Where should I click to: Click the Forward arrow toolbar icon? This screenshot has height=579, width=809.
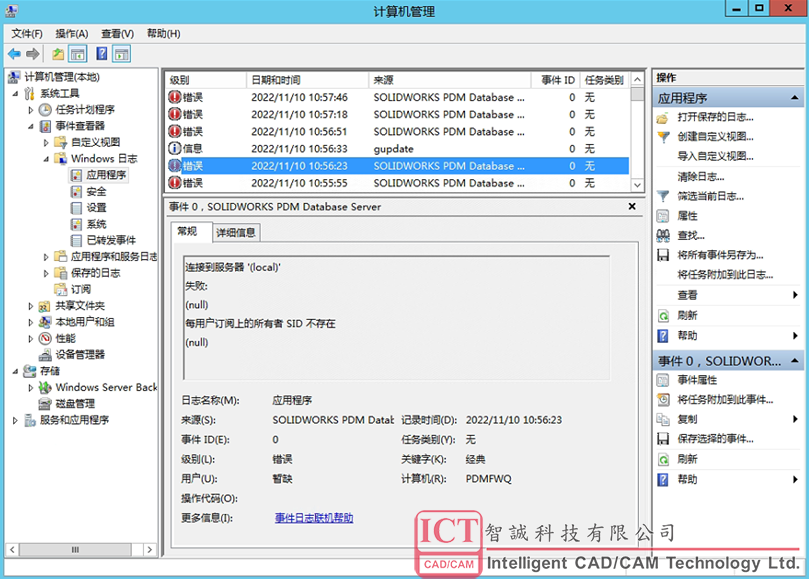pyautogui.click(x=33, y=54)
